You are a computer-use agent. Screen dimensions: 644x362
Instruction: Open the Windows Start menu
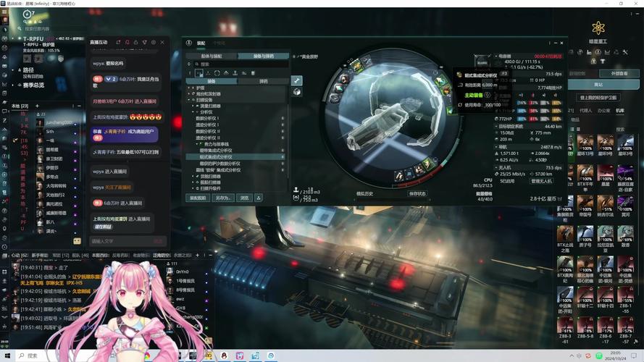point(7,355)
